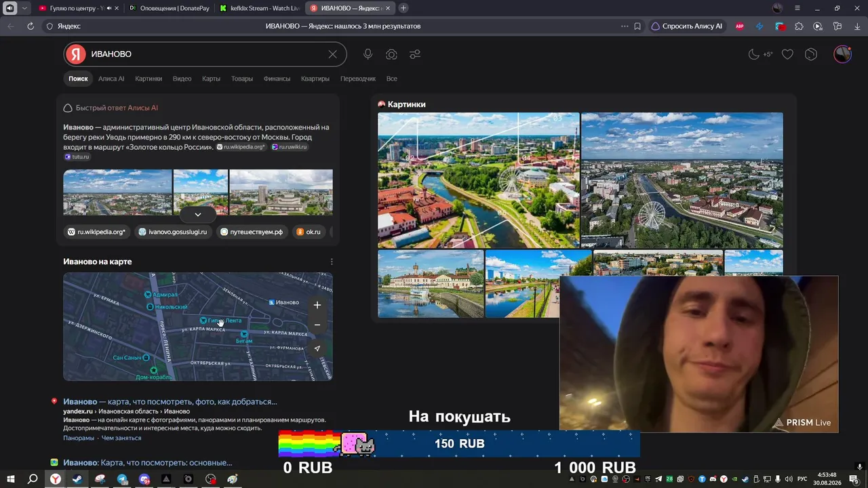Click the Спросить Алису AI button
Screen dimensions: 868x488
(687, 26)
